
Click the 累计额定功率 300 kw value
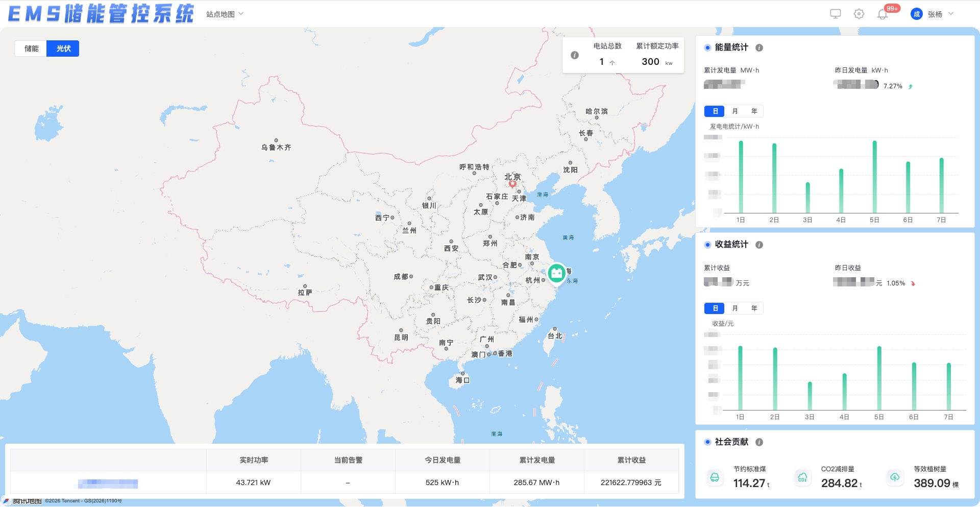click(x=657, y=62)
